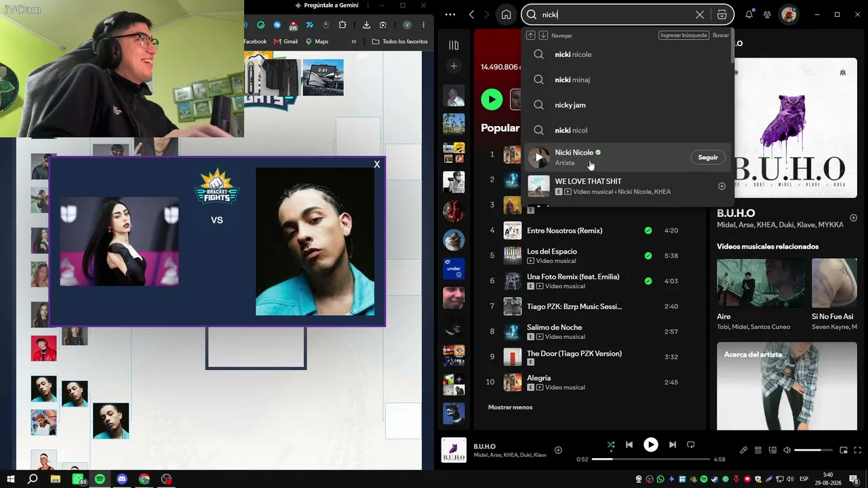
Task: Close the Bracket Fights matchup popup
Action: point(377,164)
